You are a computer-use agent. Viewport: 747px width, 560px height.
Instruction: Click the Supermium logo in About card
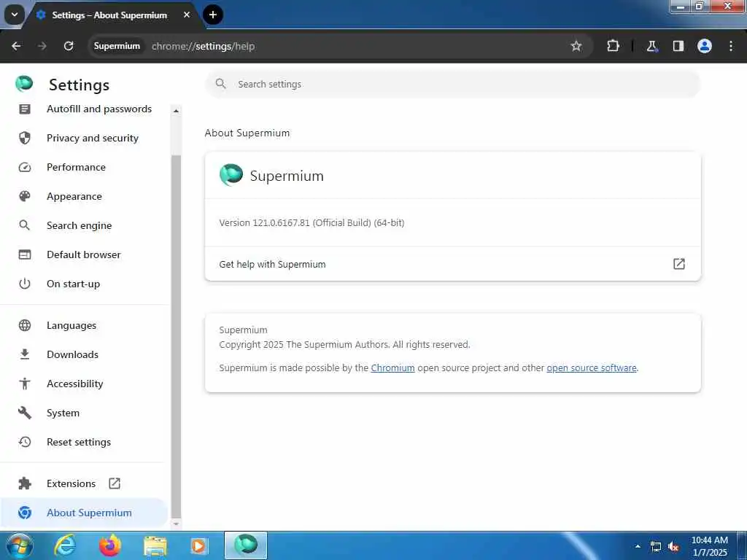(x=231, y=175)
